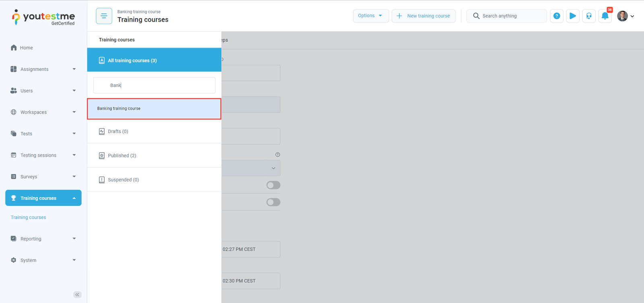
Task: Click the user profile avatar
Action: tap(622, 16)
